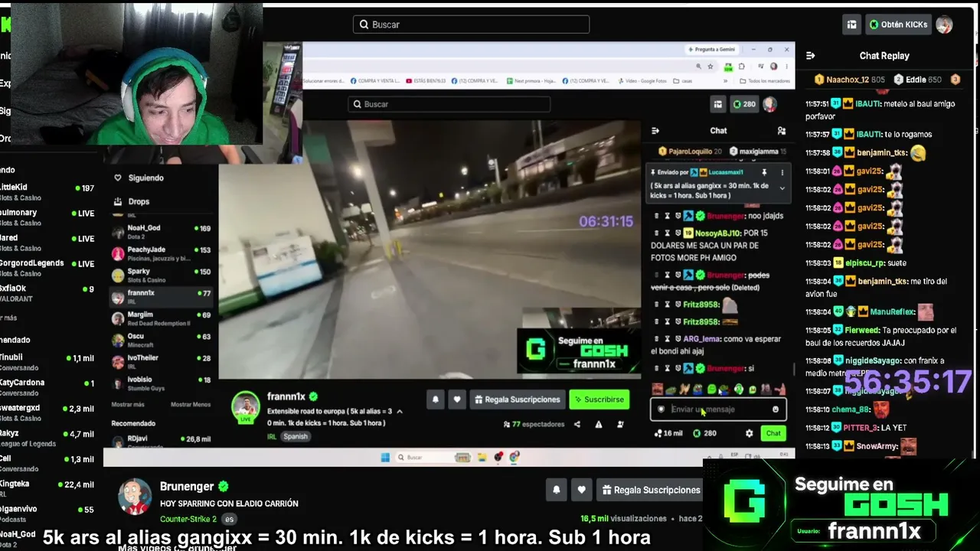Open RDjavi recommended channel
The height and width of the screenshot is (551, 980).
click(162, 442)
